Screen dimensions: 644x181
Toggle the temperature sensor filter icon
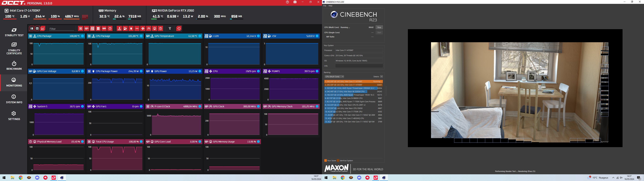pyautogui.click(x=119, y=28)
